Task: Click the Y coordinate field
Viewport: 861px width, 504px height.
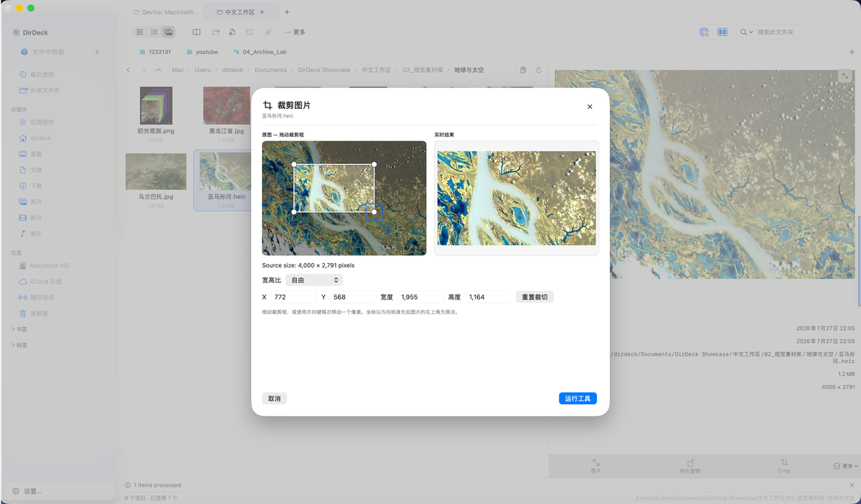Action: (353, 297)
